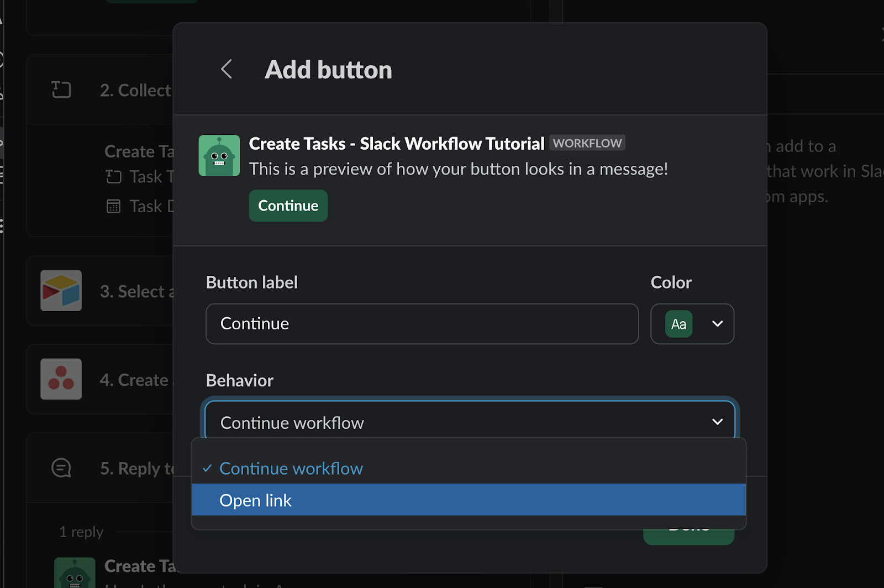Click the workflow bot avatar in preview
Image resolution: width=884 pixels, height=588 pixels.
pos(219,156)
